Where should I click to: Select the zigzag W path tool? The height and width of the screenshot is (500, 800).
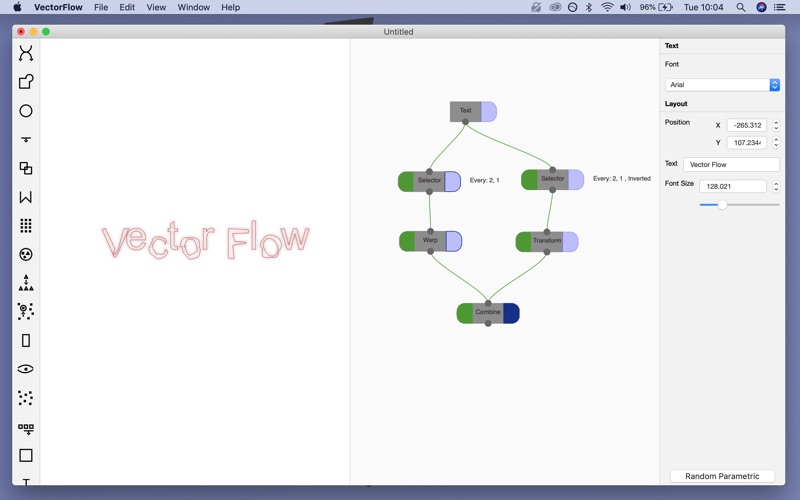(26, 197)
